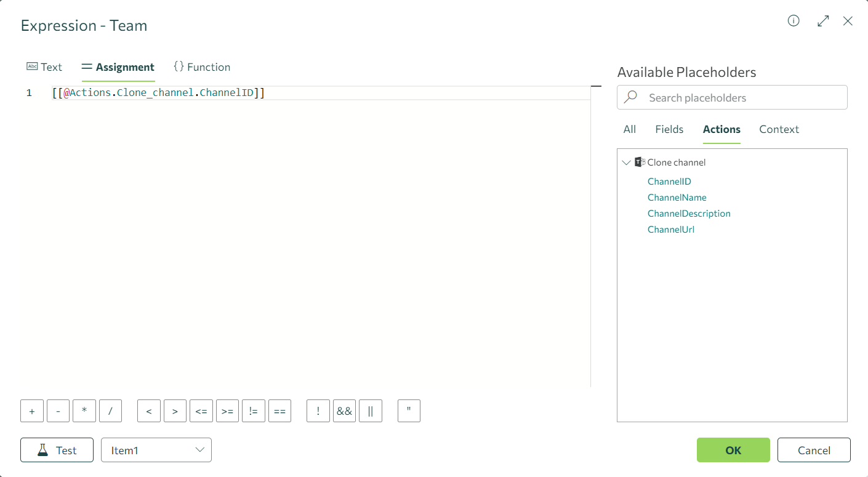
Task: Click the Microsoft Teams icon beside Clone channel
Action: (640, 162)
